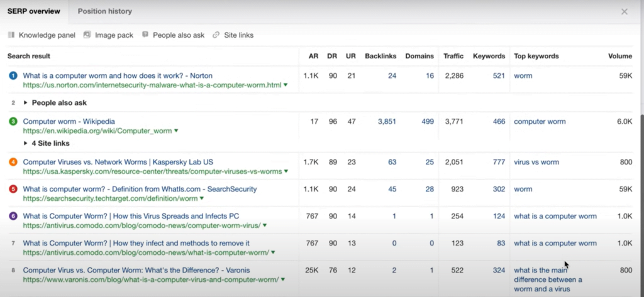Click the Knowledge panel icon
This screenshot has height=297, width=644.
tap(11, 35)
